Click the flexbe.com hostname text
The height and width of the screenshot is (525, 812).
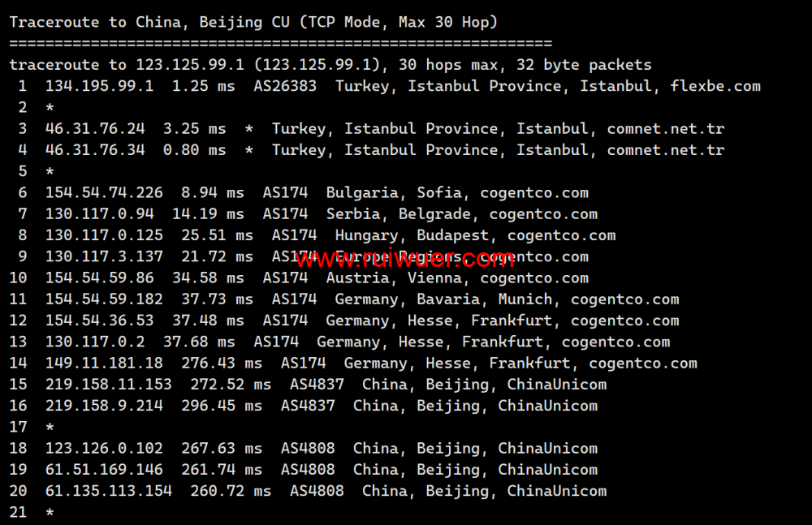[x=715, y=86]
